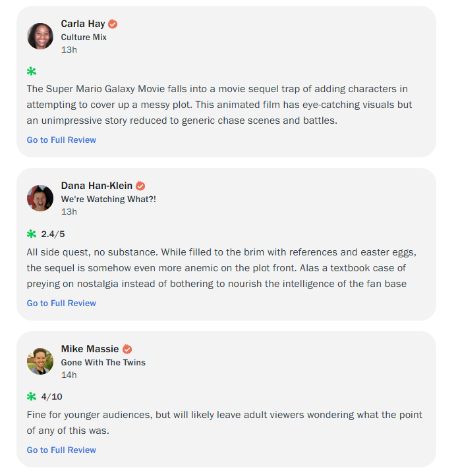This screenshot has width=458, height=476.
Task: Click the green splat icon in Carla Hay's review
Action: (32, 71)
